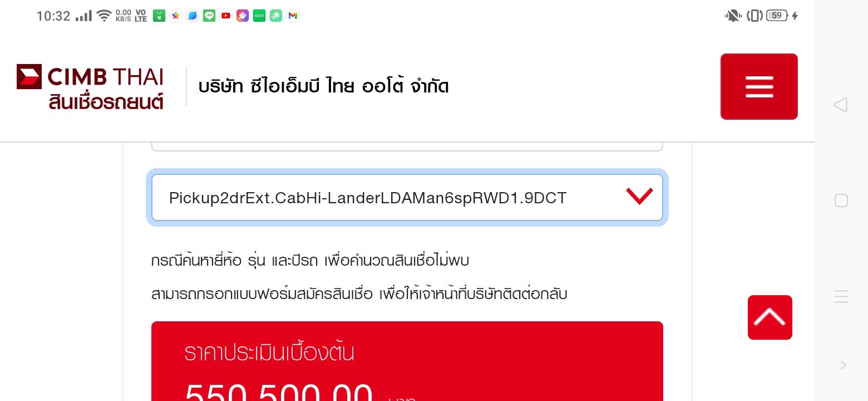The image size is (868, 401).
Task: Select the Pickup2drExt.CabHi-Lander model field
Action: (x=407, y=198)
